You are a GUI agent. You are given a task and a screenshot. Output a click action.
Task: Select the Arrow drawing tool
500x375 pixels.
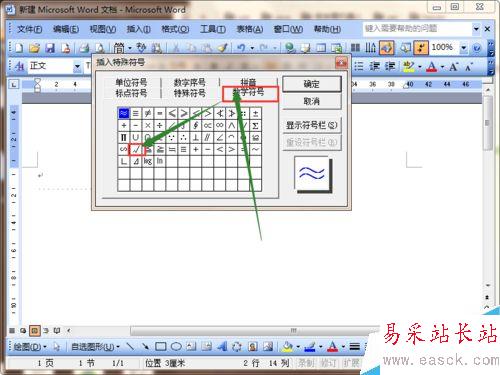point(145,347)
